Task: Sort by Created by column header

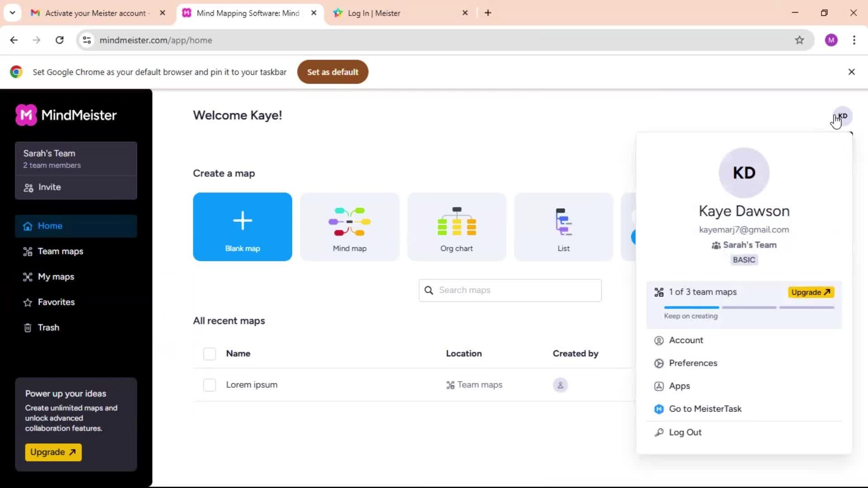Action: (x=576, y=354)
